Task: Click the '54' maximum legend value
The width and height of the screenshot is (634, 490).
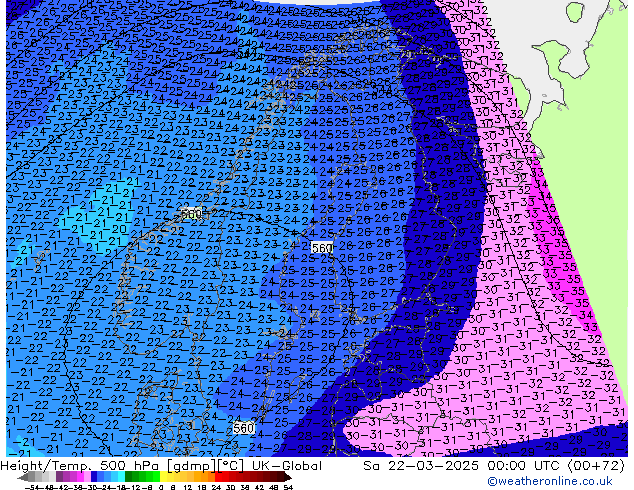Action: [288, 488]
